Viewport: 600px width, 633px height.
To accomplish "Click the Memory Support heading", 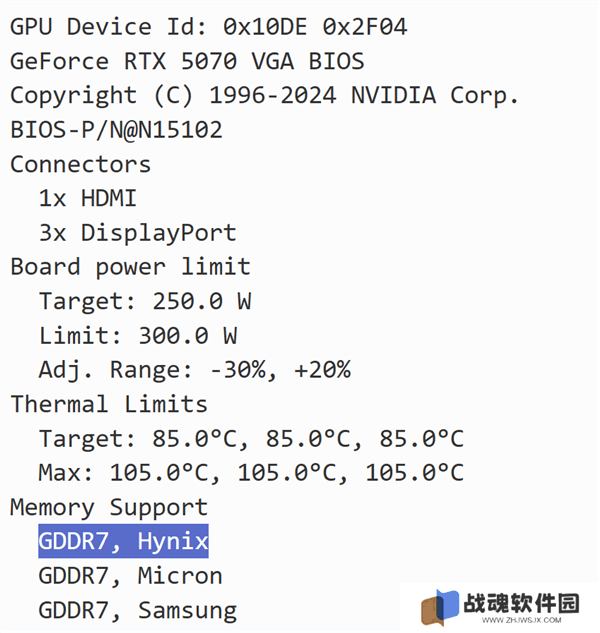I will coord(109,508).
